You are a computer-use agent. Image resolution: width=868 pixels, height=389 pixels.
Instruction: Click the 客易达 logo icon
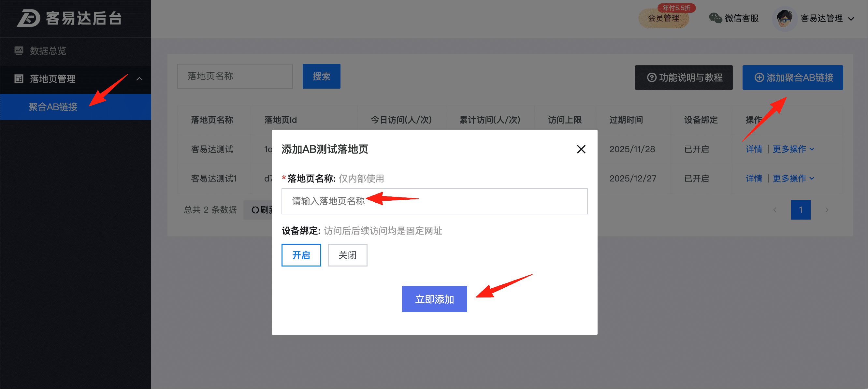[x=29, y=18]
